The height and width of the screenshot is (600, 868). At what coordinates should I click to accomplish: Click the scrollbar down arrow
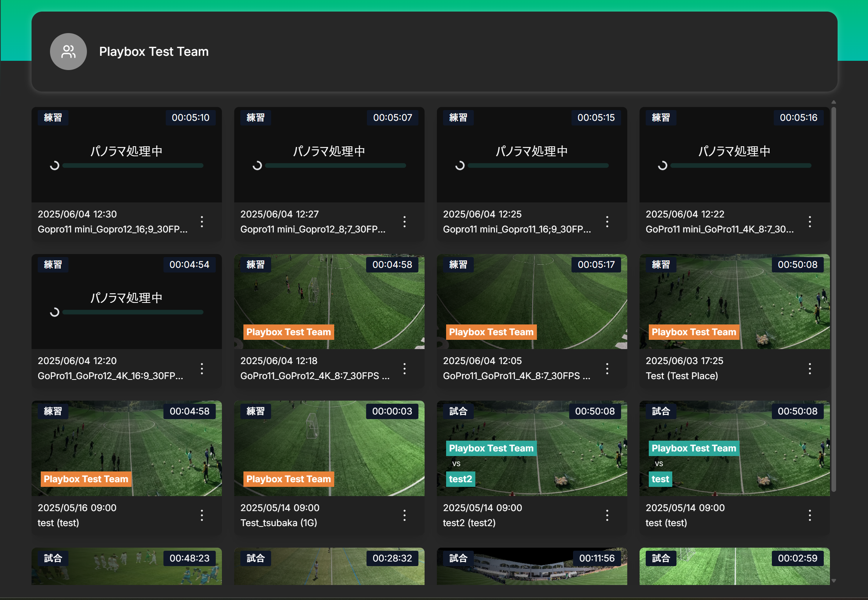click(x=834, y=581)
